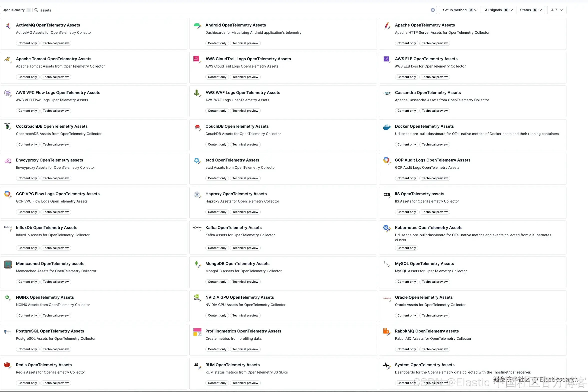This screenshot has height=392, width=588.
Task: Click the Memcached green M icon
Action: coord(8,264)
